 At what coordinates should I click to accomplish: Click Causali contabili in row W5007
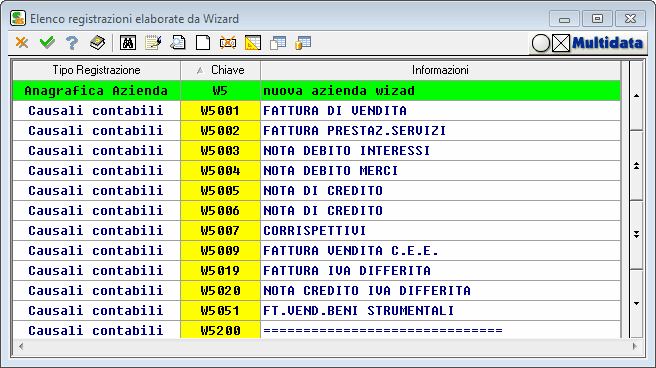pyautogui.click(x=96, y=231)
